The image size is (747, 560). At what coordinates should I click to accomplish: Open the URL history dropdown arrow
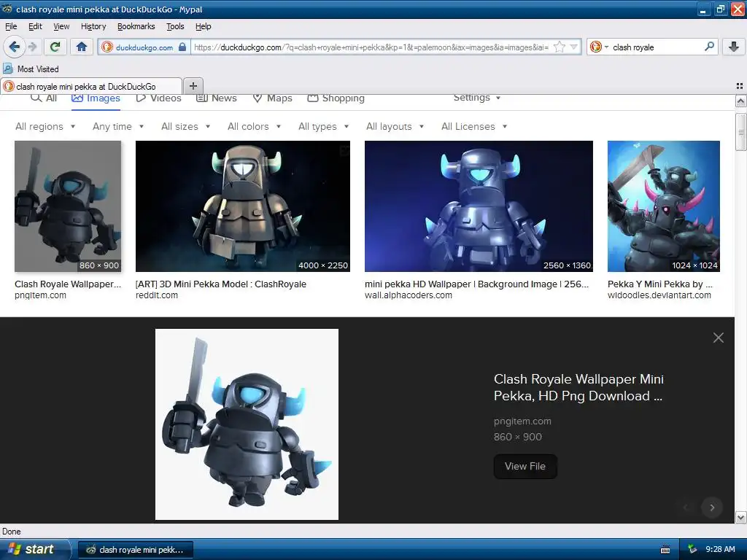pos(574,47)
